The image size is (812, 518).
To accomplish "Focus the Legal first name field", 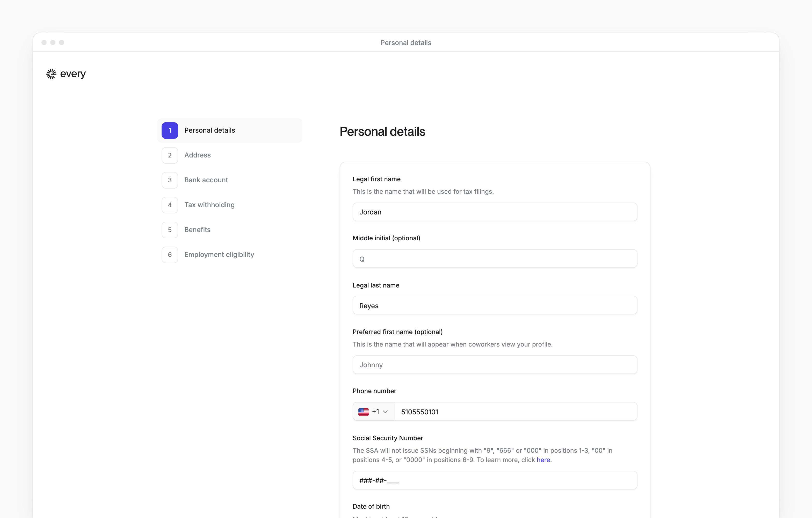I will [495, 212].
